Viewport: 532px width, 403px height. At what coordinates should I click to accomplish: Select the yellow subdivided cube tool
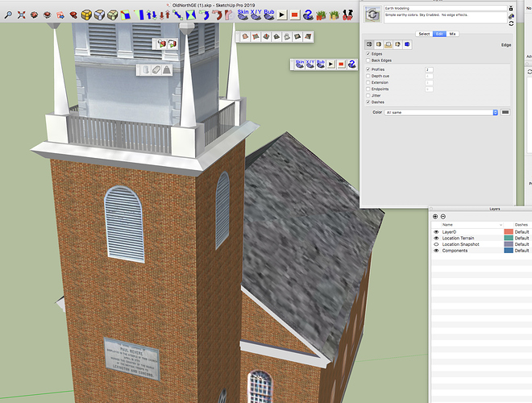click(86, 15)
